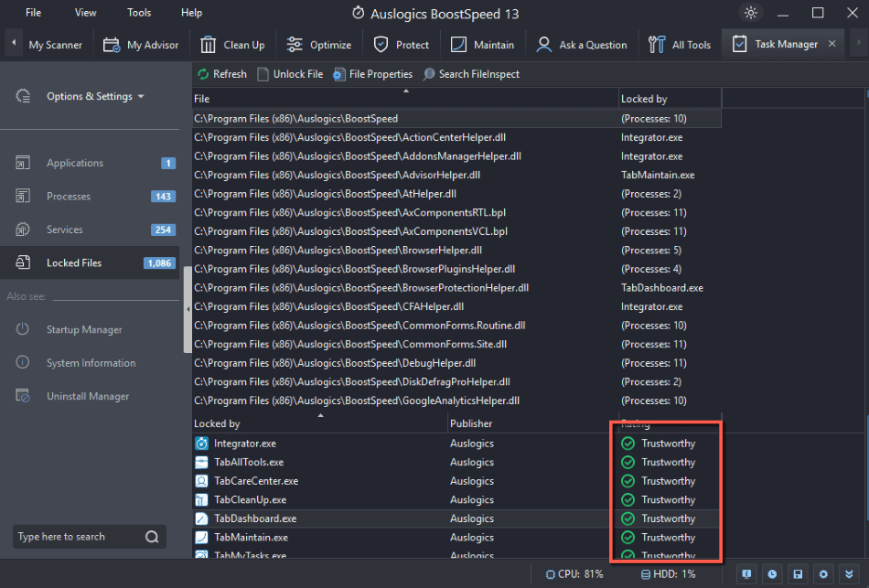
Task: Open the View menu
Action: (85, 13)
